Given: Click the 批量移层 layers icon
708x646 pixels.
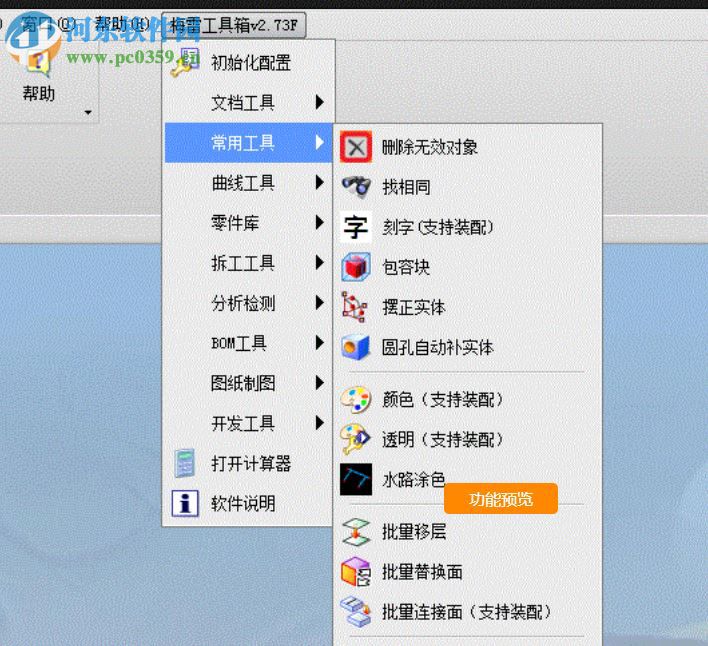Looking at the screenshot, I should pyautogui.click(x=356, y=531).
